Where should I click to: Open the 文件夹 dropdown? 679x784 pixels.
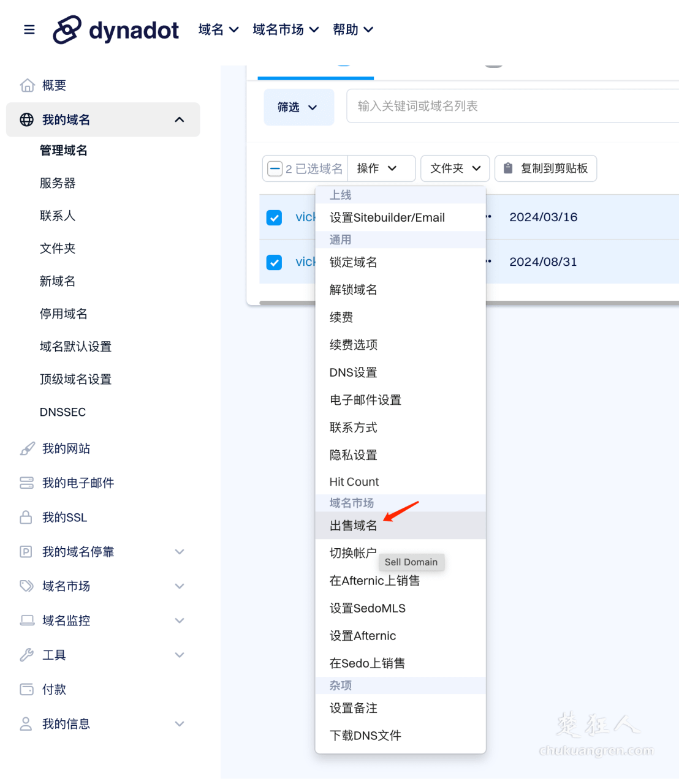point(454,168)
